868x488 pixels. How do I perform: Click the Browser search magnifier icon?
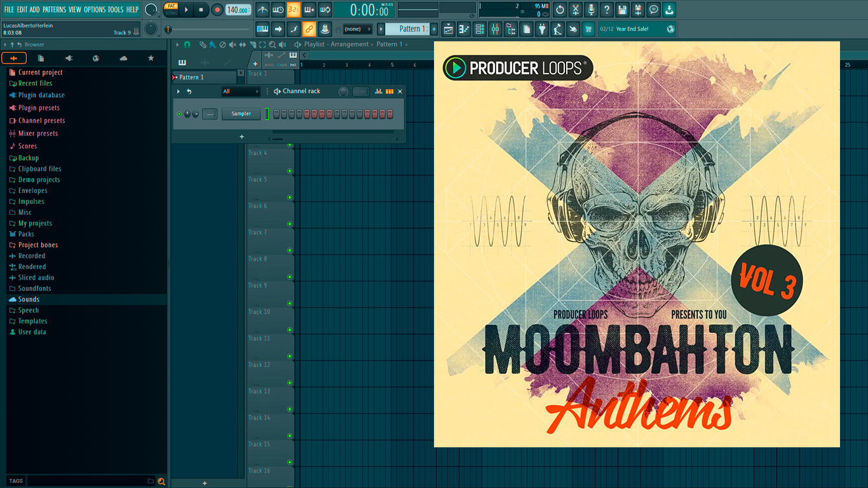[x=161, y=481]
